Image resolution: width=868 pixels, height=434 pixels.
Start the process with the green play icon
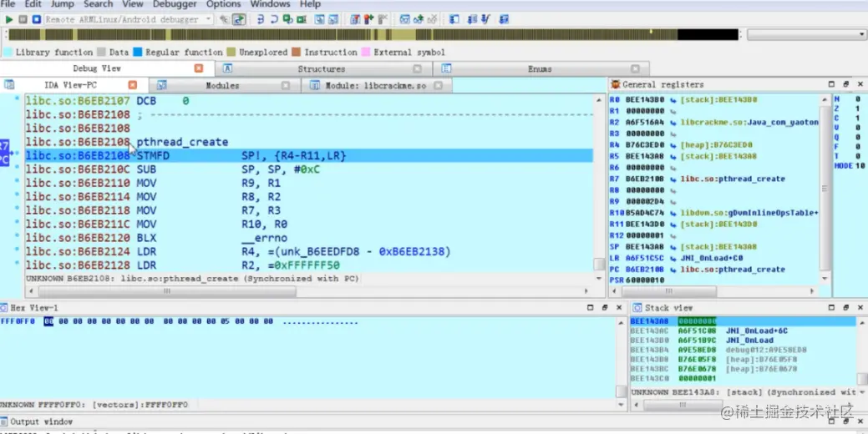[x=9, y=19]
